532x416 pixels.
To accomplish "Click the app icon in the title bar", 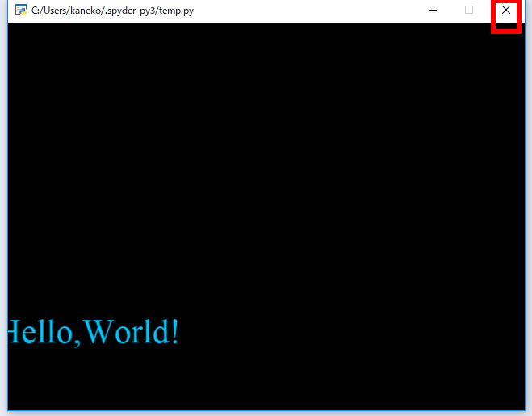I will pos(21,11).
